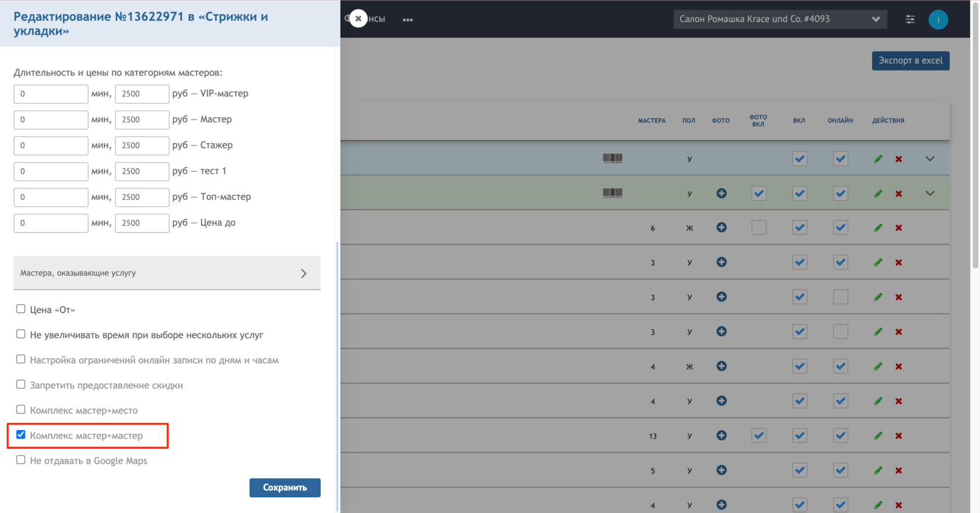980x513 pixels.
Task: Enable the Цена «От» checkbox
Action: point(21,309)
